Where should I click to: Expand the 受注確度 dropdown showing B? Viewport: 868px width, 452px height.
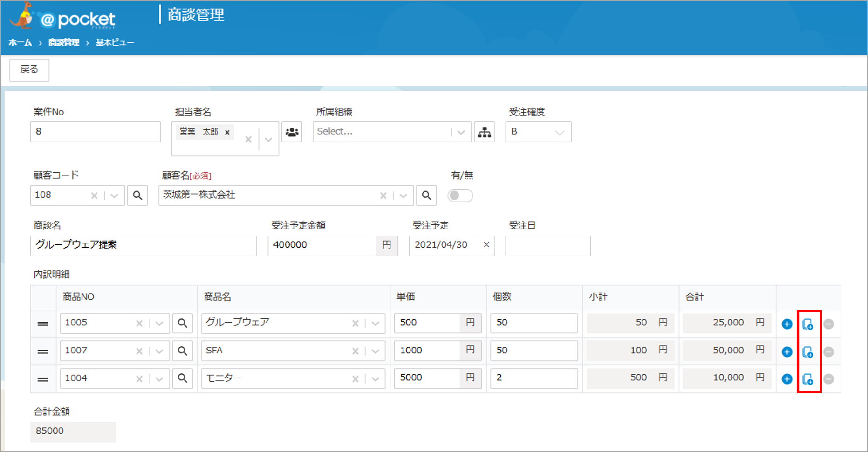point(560,132)
